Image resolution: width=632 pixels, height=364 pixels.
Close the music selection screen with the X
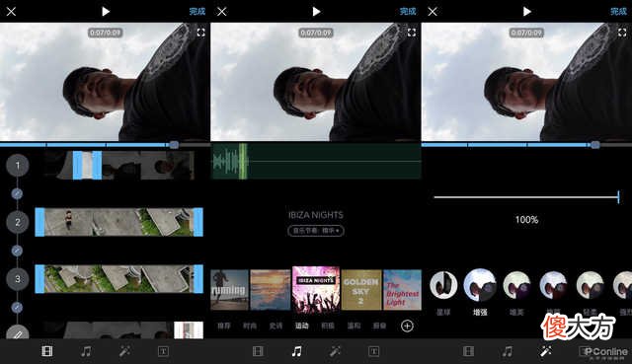[221, 11]
